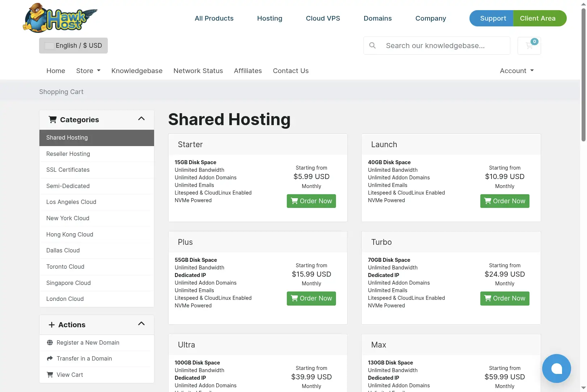Click the Client Area button

point(540,18)
